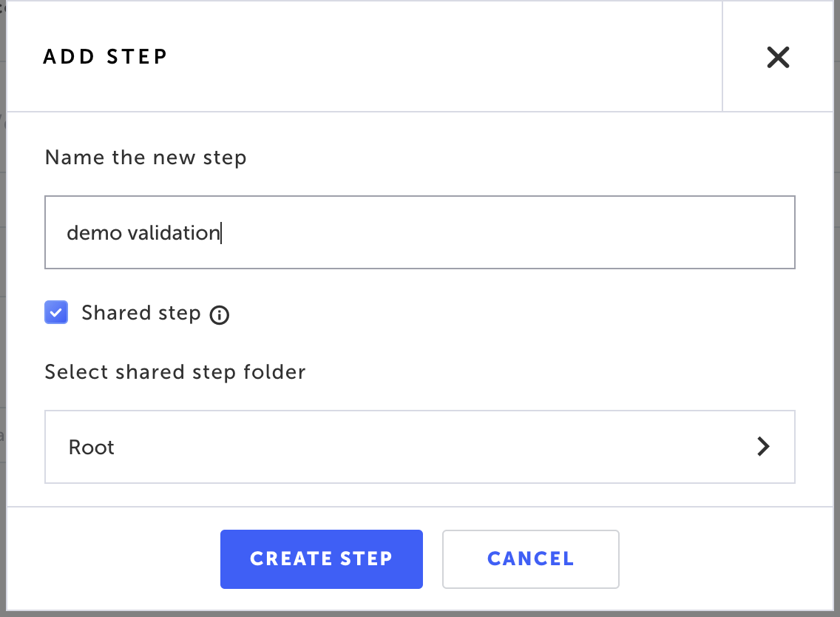Viewport: 840px width, 617px height.
Task: Place cursor in the 'demo validation' text
Action: click(x=143, y=232)
